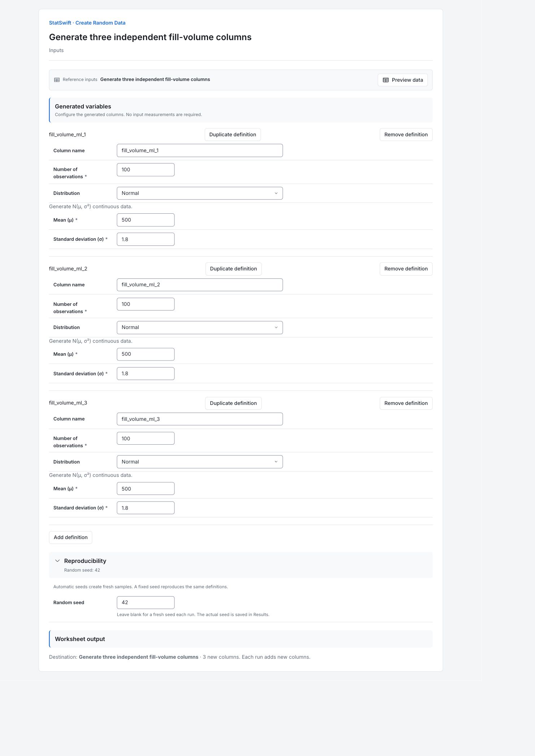The height and width of the screenshot is (756, 535).
Task: Click the reference inputs table icon
Action: click(57, 80)
